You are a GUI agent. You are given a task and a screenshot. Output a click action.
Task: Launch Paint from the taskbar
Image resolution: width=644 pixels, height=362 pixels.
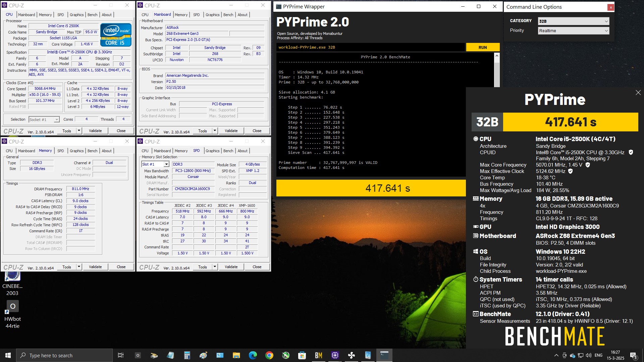point(203,355)
